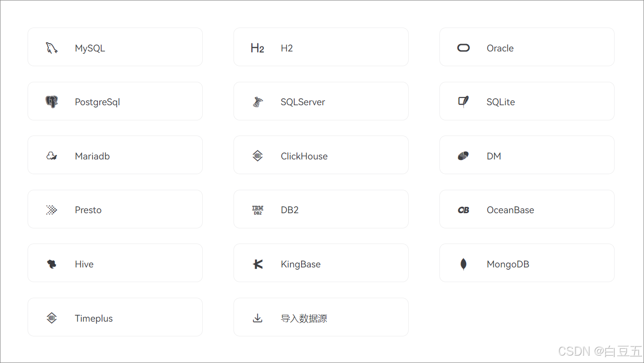Click the KingBase K logo icon
Viewport: 644px width, 363px height.
[x=257, y=264]
